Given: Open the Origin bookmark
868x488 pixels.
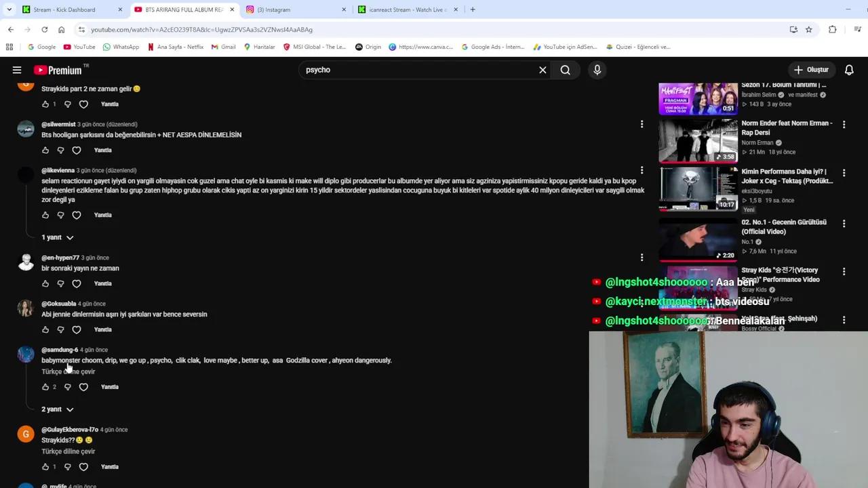Looking at the screenshot, I should (x=368, y=47).
